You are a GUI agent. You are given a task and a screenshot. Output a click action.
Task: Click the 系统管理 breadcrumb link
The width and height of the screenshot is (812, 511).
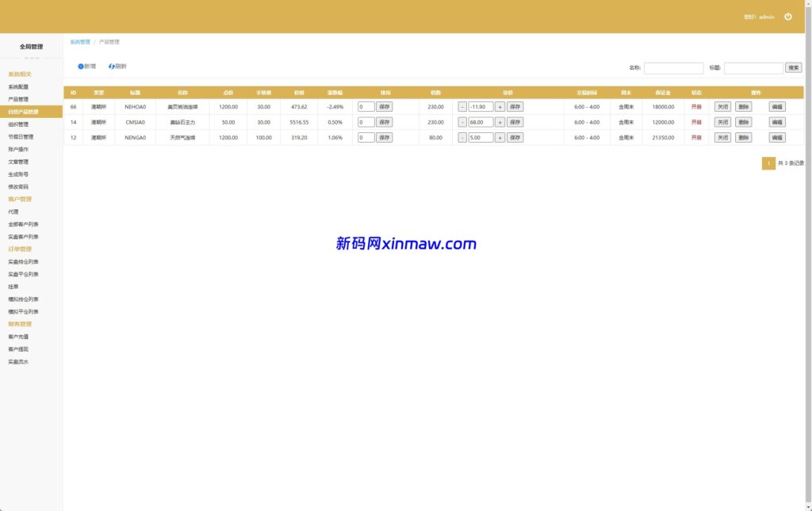(x=80, y=42)
